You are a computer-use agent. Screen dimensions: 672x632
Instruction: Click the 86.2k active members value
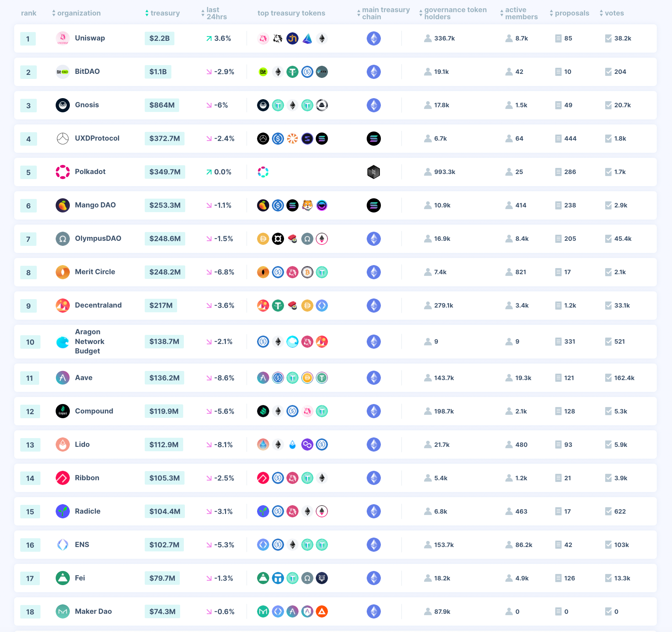[x=524, y=545]
